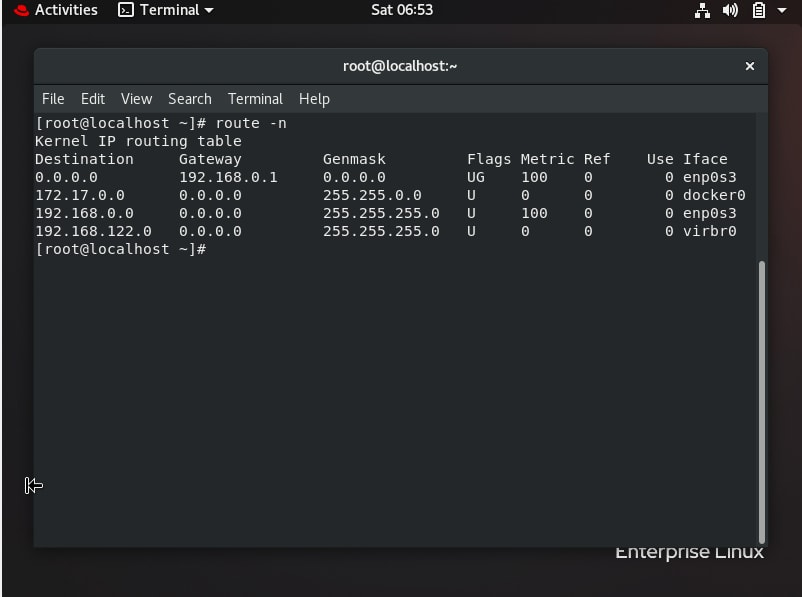The height and width of the screenshot is (597, 802).
Task: Click the window title root@localhost:~
Action: (400, 66)
